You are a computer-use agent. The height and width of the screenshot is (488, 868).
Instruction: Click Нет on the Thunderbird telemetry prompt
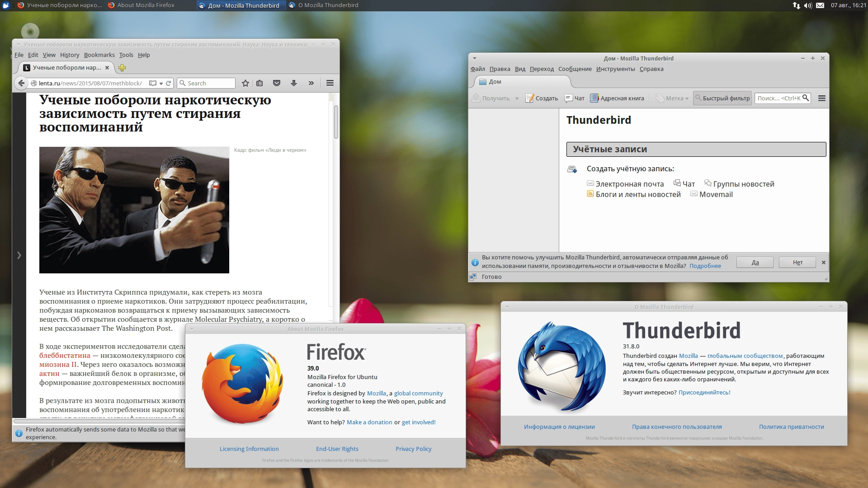797,263
